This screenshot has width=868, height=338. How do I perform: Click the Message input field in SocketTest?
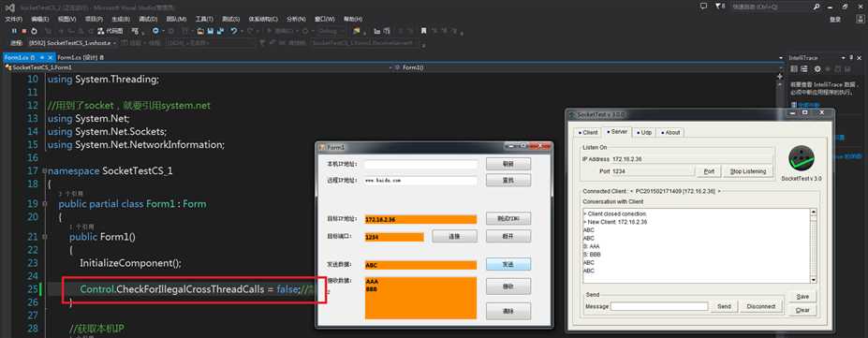pyautogui.click(x=659, y=306)
